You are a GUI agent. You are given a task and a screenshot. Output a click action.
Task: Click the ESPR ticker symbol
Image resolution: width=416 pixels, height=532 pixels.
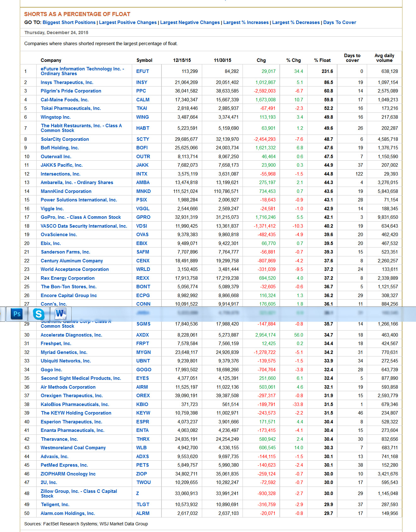point(143,422)
